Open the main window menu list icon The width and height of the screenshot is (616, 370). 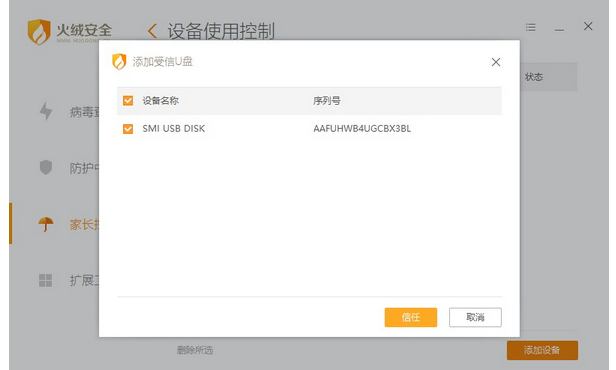tap(531, 27)
